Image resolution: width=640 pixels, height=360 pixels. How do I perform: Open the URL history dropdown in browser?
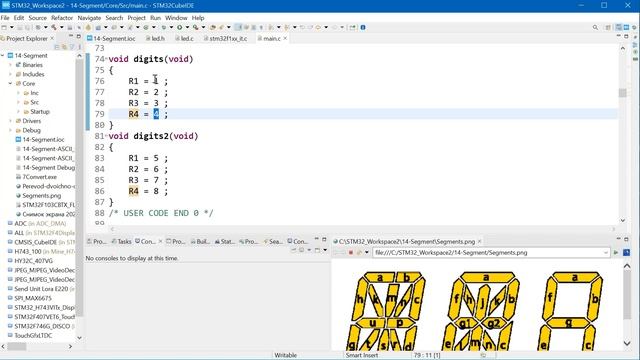(x=606, y=253)
